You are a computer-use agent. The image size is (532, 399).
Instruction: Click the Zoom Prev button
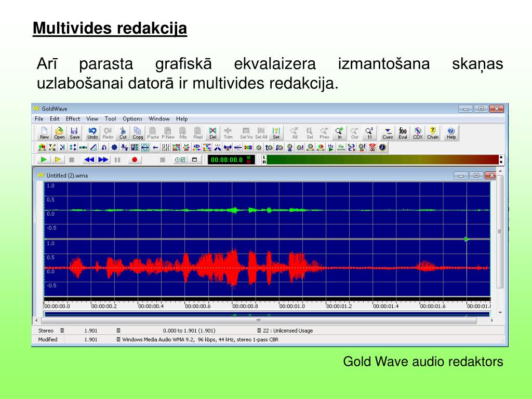click(x=324, y=132)
